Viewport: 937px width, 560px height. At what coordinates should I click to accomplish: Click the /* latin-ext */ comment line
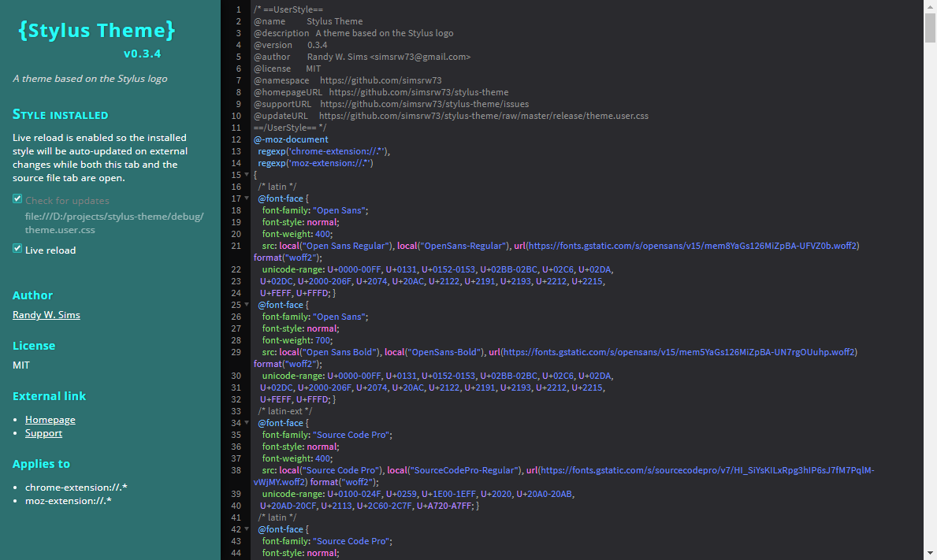[x=285, y=411]
